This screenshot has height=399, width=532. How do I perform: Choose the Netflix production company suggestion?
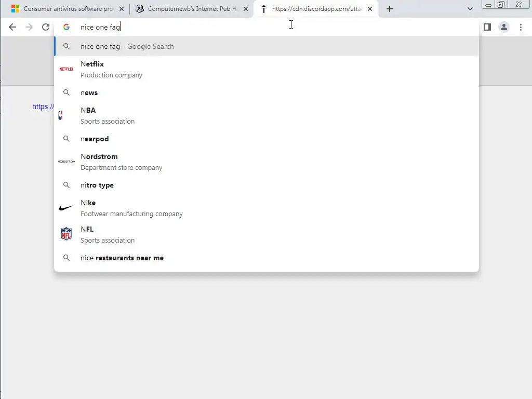point(267,69)
